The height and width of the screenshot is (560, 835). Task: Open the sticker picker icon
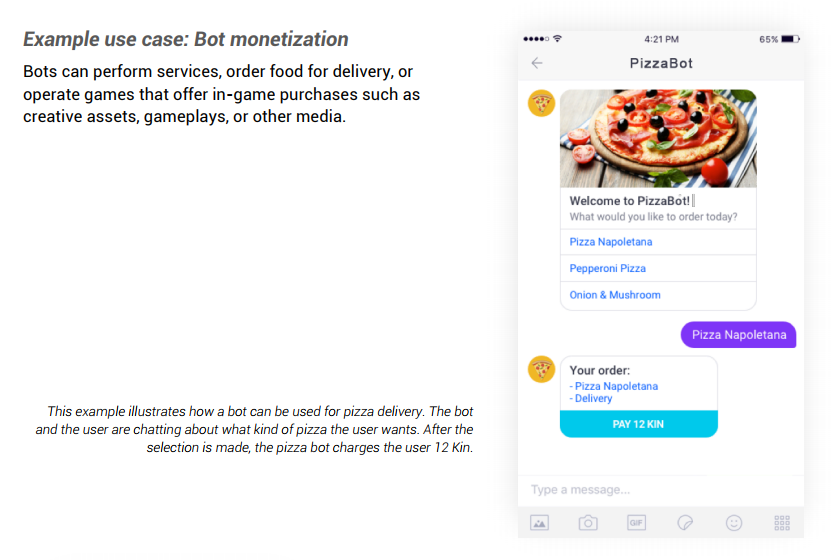(685, 522)
